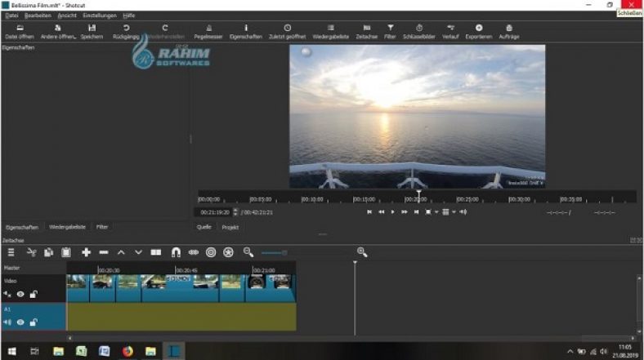Click the scissors cut icon in timeline toolbar

coord(31,252)
